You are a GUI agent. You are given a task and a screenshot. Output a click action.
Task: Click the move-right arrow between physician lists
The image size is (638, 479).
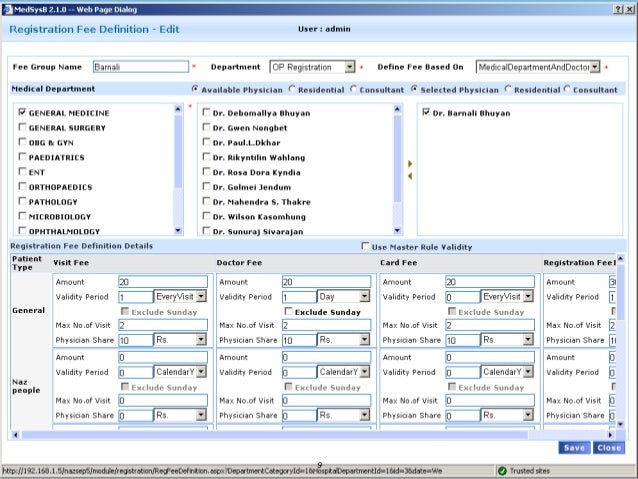pos(410,164)
